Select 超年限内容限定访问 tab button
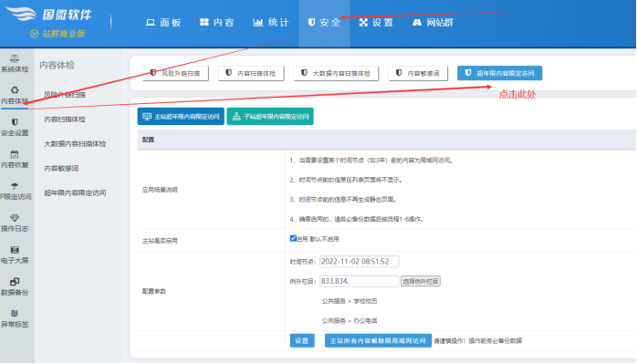This screenshot has width=637, height=364. pos(500,73)
